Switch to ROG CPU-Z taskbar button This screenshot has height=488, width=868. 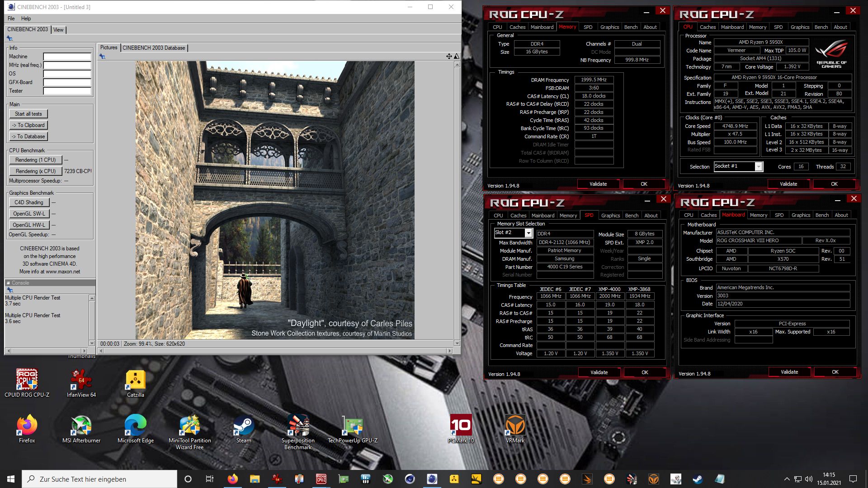click(x=321, y=479)
